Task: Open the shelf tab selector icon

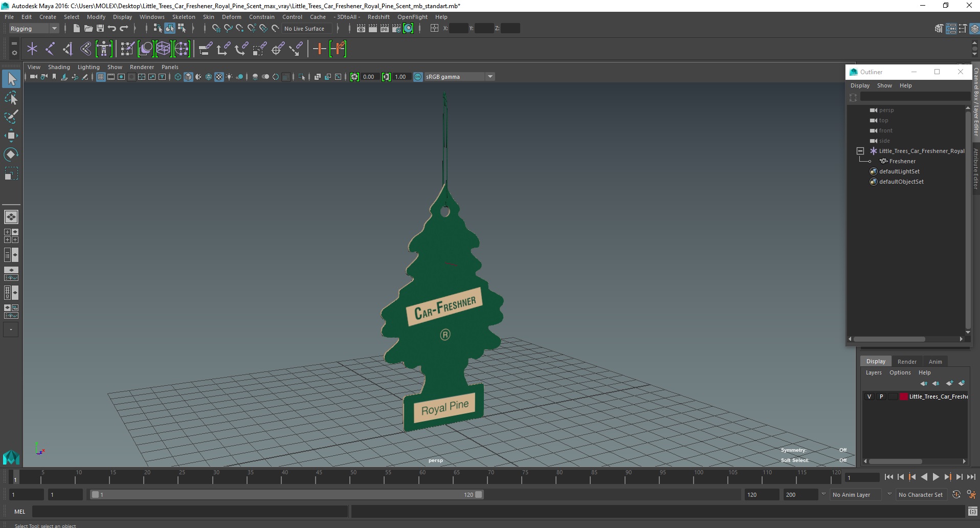Action: coord(14,45)
